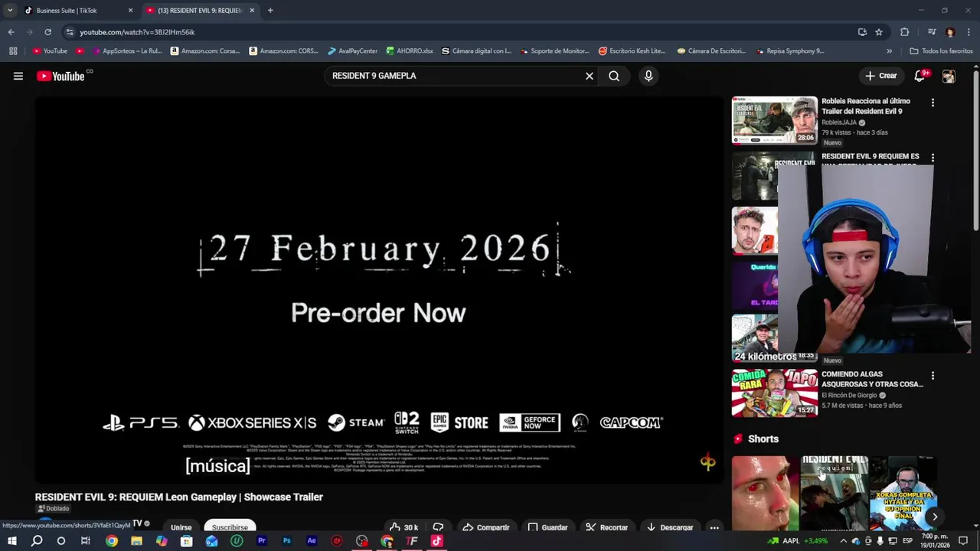Dislike the video with the thumbs-down icon
The image size is (980, 551).
438,527
